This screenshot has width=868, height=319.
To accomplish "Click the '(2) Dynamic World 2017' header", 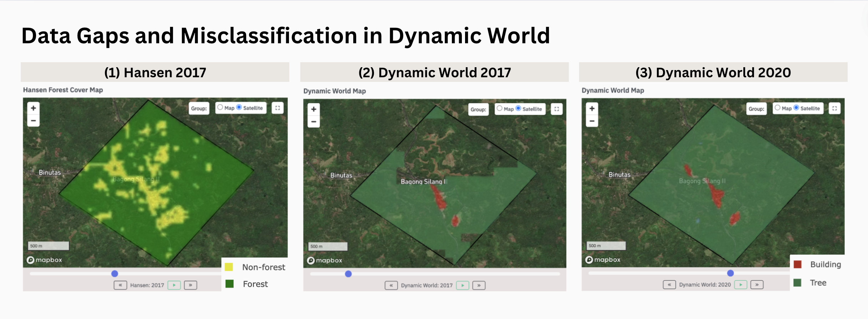I will coord(434,72).
